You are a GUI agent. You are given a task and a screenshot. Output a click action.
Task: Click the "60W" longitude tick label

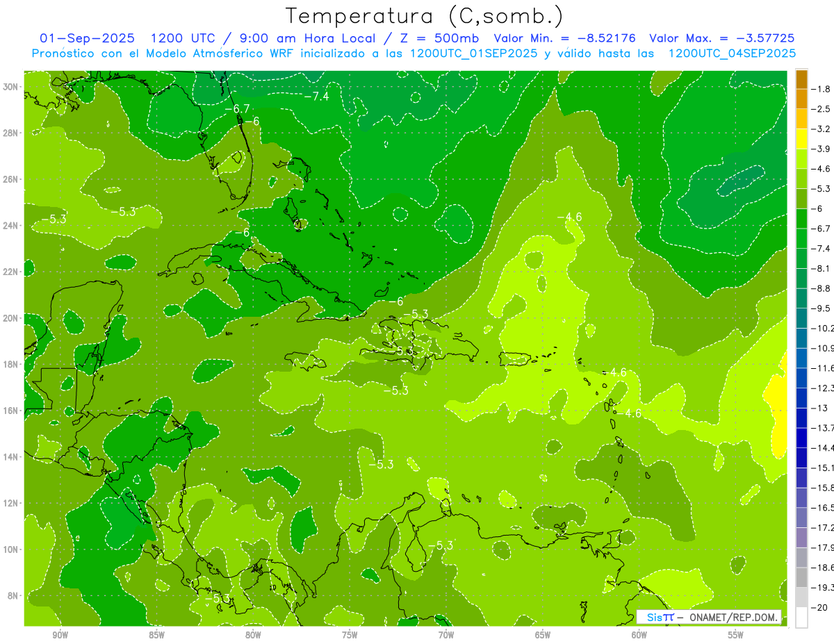tap(639, 636)
